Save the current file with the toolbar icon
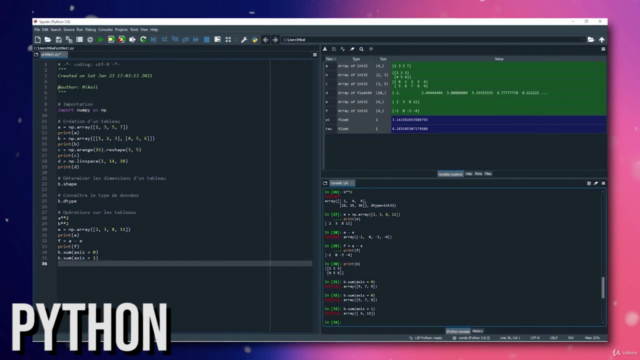Screen dimensions: 640x360 pos(59,40)
